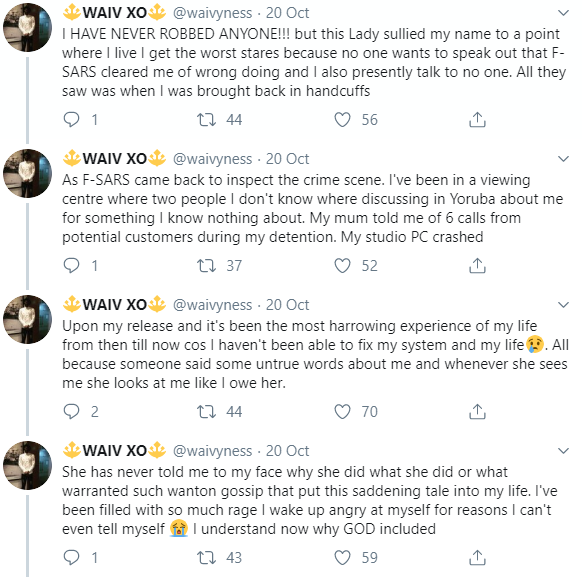The image size is (582, 577).
Task: Open the '20 Oct' timestamp of the second tweet
Action: [287, 159]
